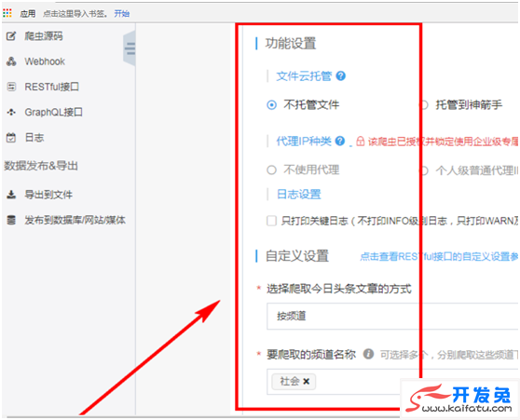
Task: Click the help icon beside 代理IP种类
Action: click(340, 141)
